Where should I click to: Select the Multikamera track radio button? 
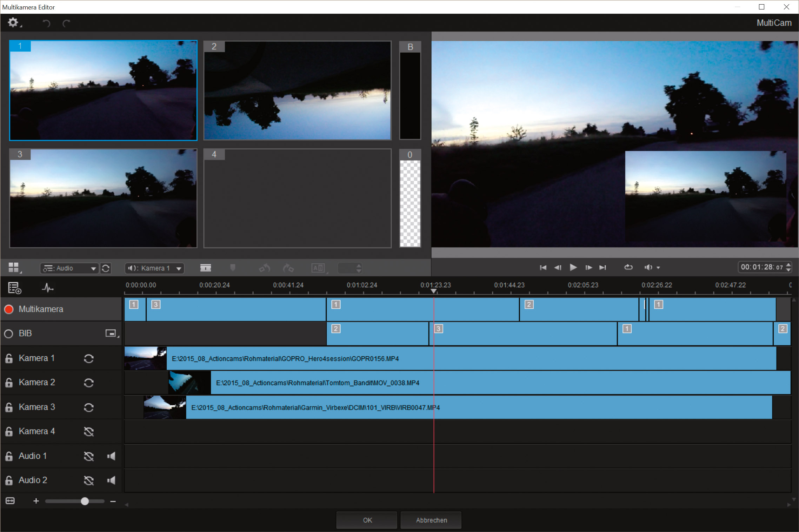pyautogui.click(x=9, y=309)
